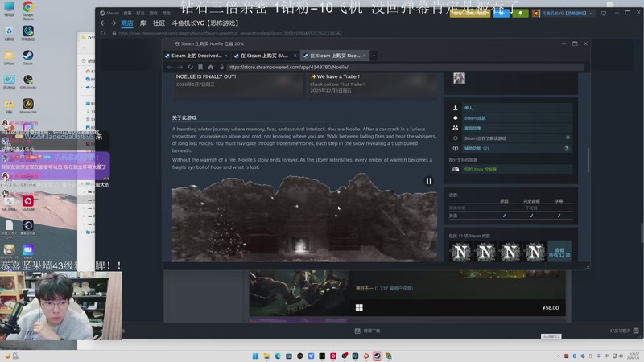
Task: Go forward in Steam main window
Action: pos(114,23)
